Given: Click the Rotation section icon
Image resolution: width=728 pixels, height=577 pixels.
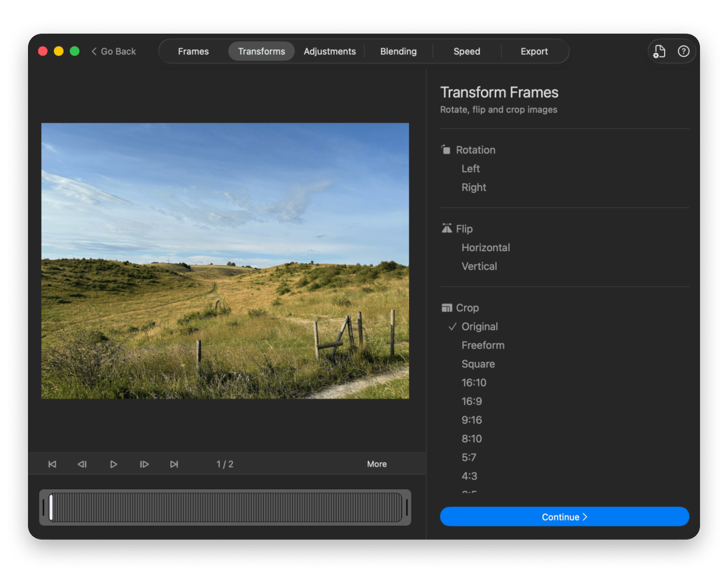Looking at the screenshot, I should [x=446, y=149].
